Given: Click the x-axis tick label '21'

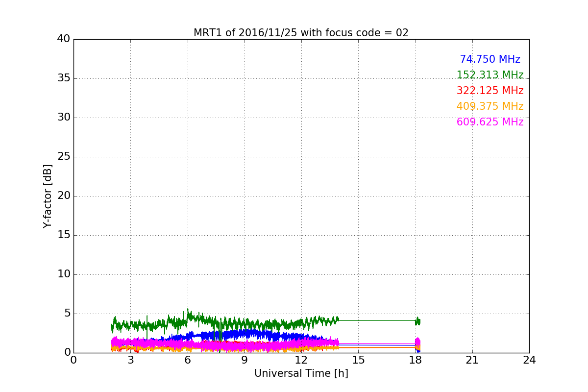Looking at the screenshot, I should tap(472, 360).
